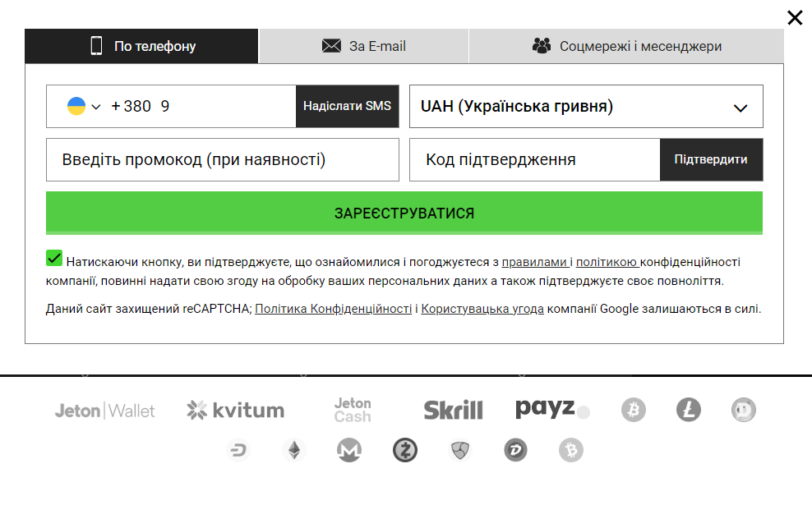Click the Ukrainian flag icon

(x=76, y=106)
